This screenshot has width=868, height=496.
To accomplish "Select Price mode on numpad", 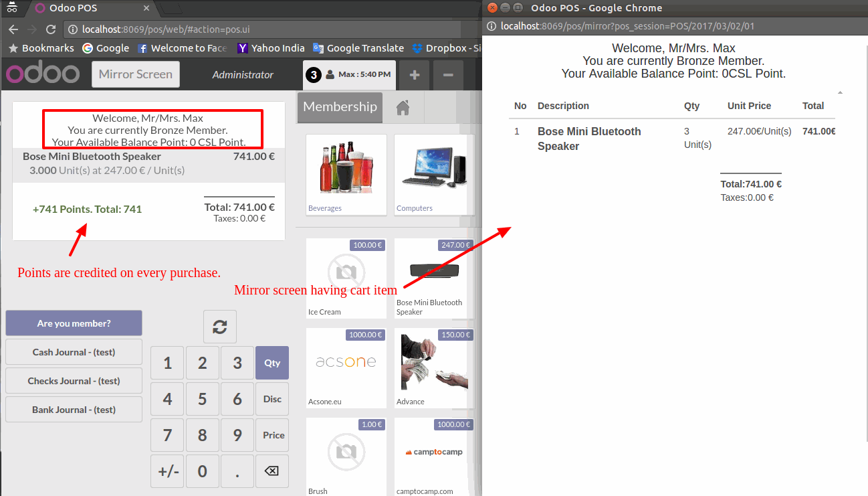I will click(x=272, y=435).
